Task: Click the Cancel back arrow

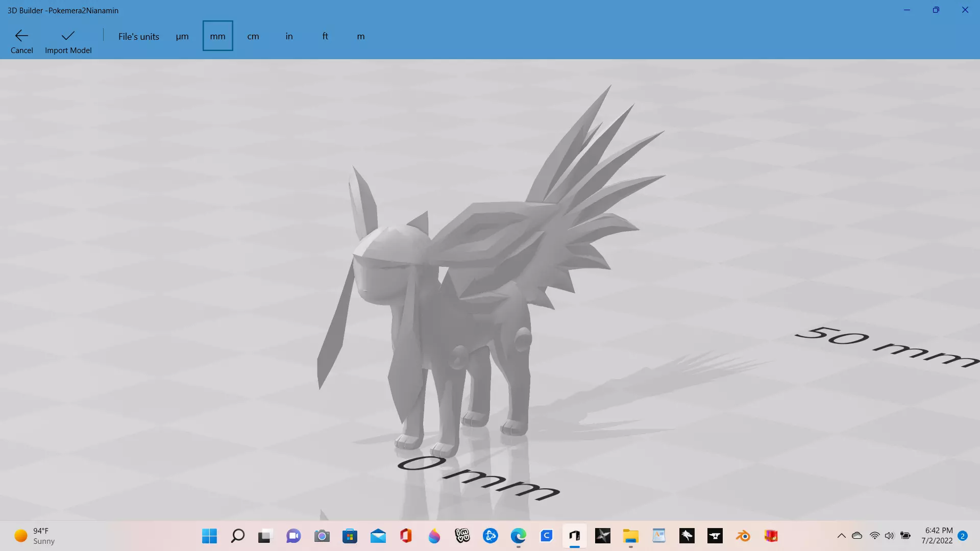Action: click(21, 41)
